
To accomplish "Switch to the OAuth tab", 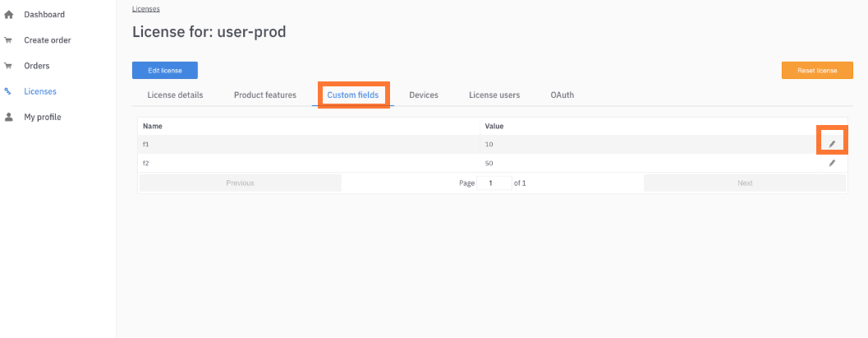I will pos(562,95).
